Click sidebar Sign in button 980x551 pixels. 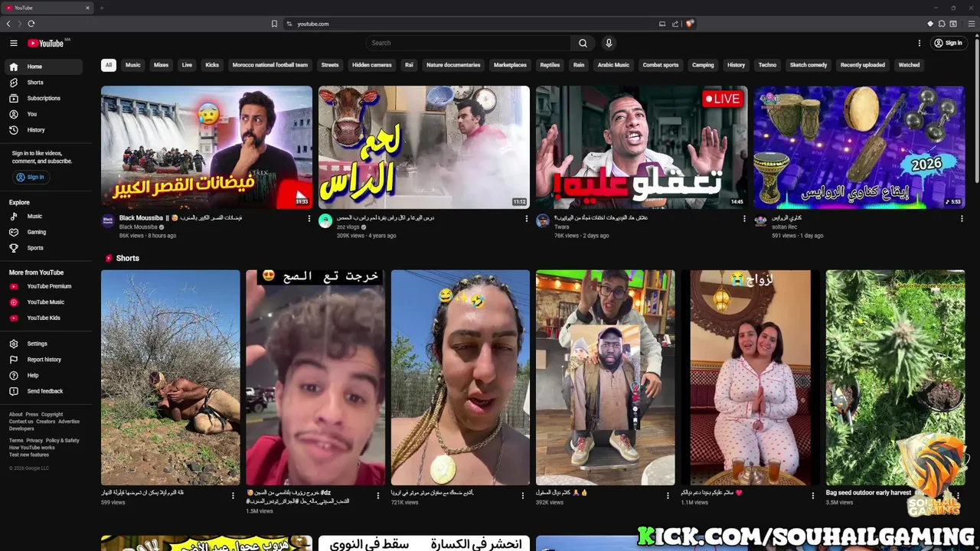(31, 177)
